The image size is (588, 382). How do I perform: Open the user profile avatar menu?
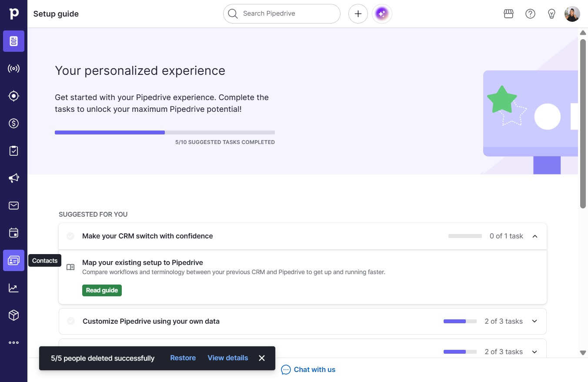point(572,14)
